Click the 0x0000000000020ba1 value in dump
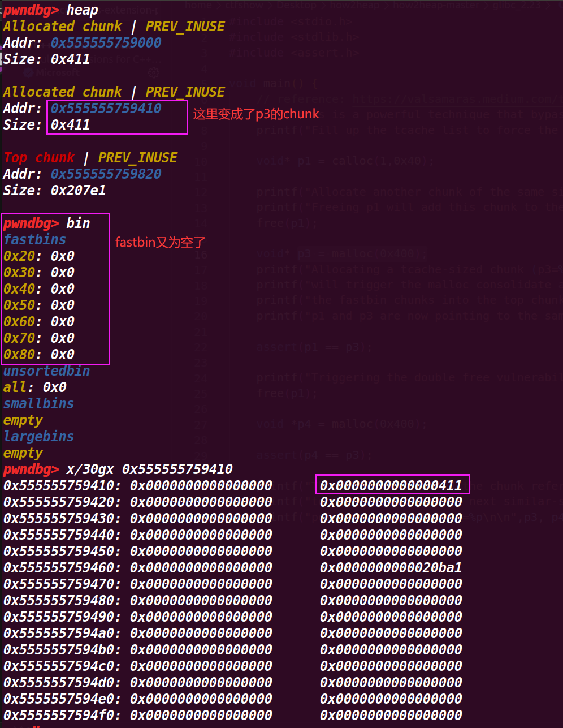This screenshot has height=728, width=563. click(391, 567)
